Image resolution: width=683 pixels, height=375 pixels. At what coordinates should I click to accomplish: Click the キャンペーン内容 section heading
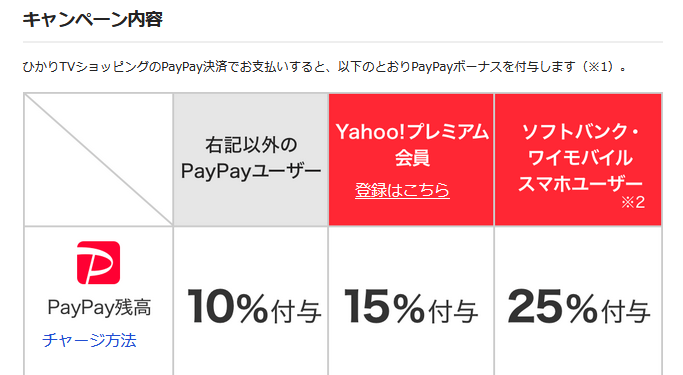(92, 20)
